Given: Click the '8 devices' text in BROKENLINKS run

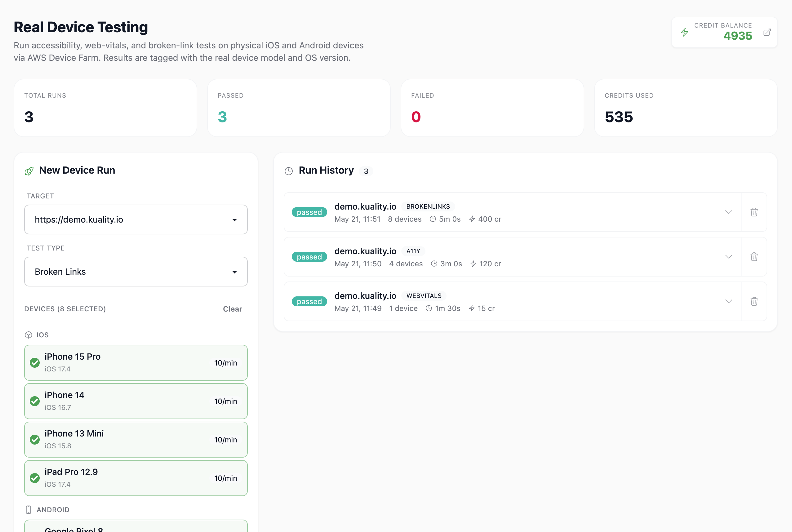Looking at the screenshot, I should [x=404, y=219].
